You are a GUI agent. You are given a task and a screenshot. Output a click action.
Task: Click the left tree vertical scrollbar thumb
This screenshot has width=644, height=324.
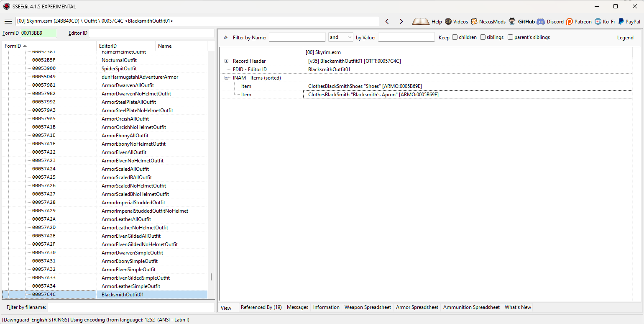pyautogui.click(x=211, y=277)
